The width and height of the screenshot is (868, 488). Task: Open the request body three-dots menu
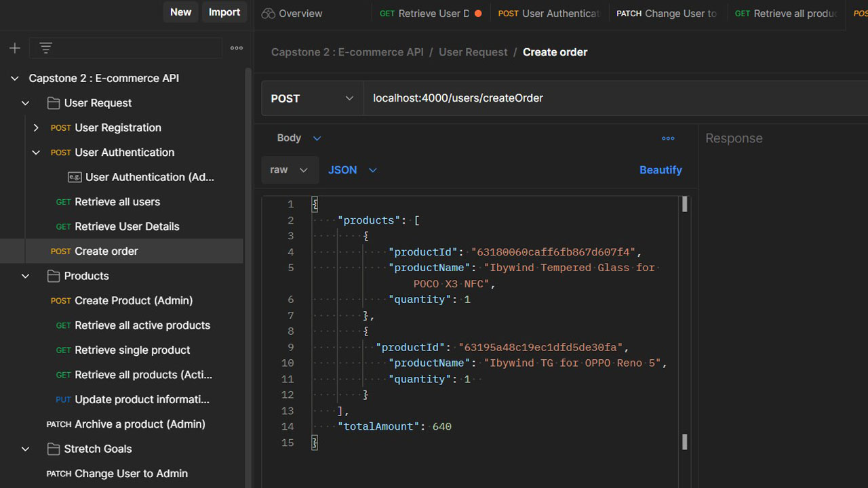[x=668, y=138]
